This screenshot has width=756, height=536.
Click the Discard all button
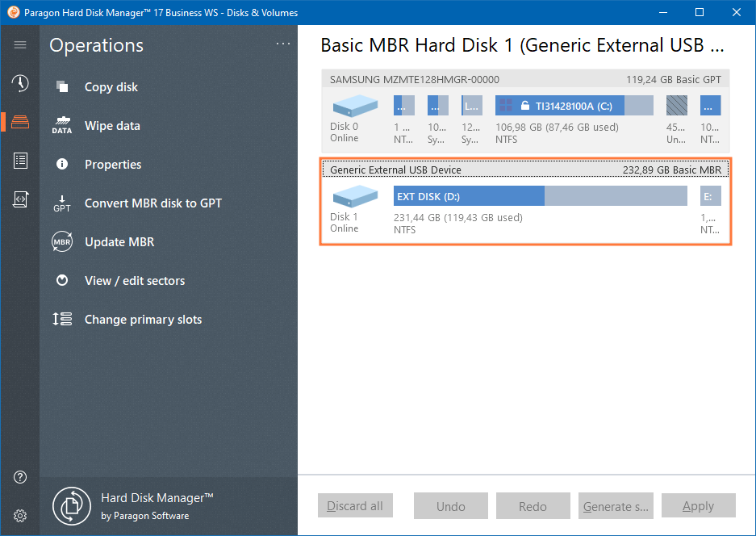point(355,505)
